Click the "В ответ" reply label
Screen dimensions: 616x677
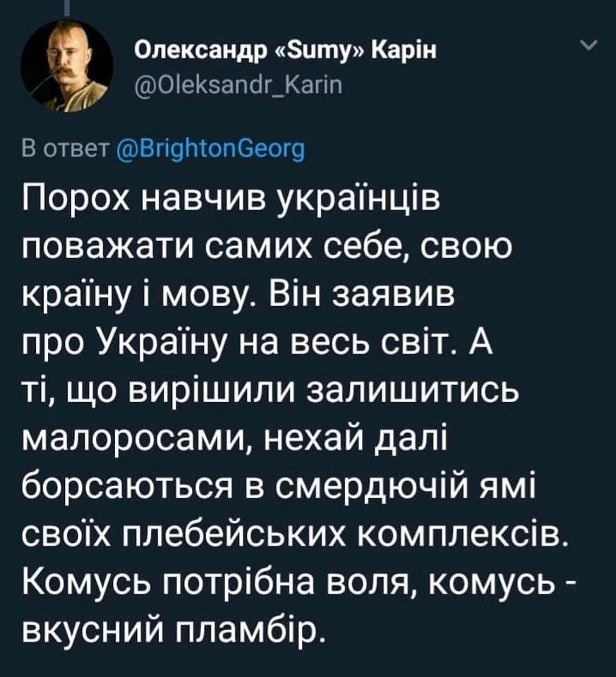64,150
